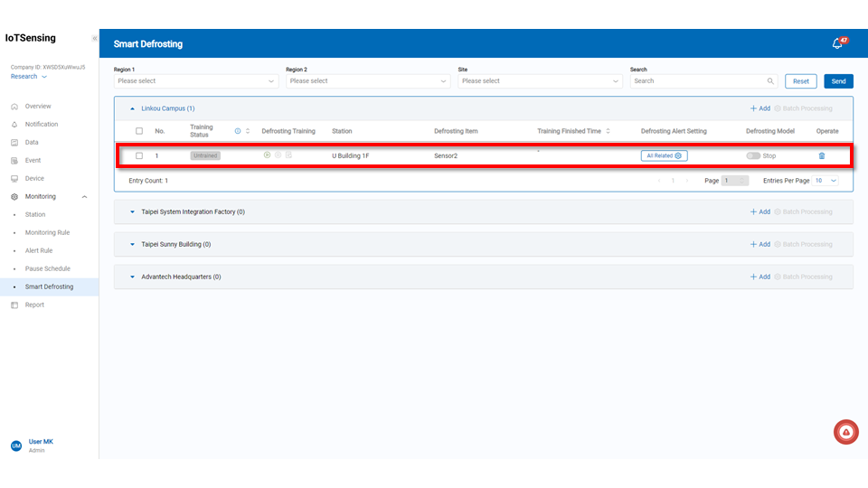Click the Training Status info icon
Viewport: 868px width, 488px height.
[x=238, y=131]
